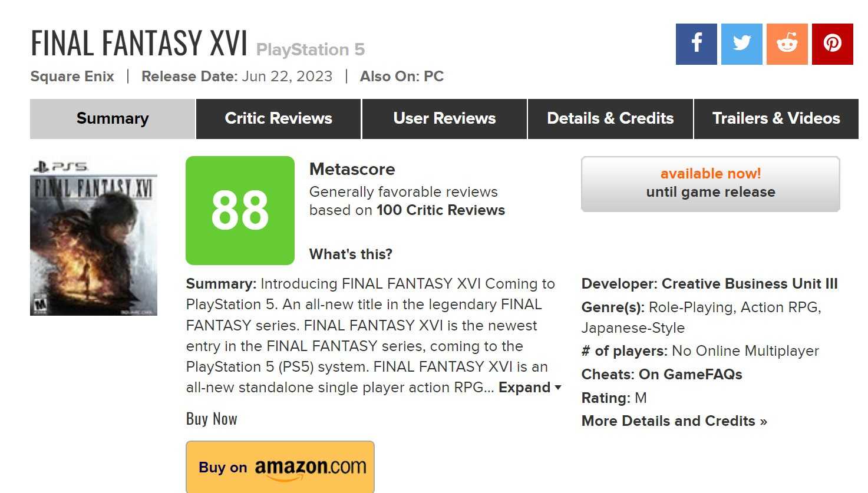868x493 pixels.
Task: Follow the PC platform link
Action: 434,77
